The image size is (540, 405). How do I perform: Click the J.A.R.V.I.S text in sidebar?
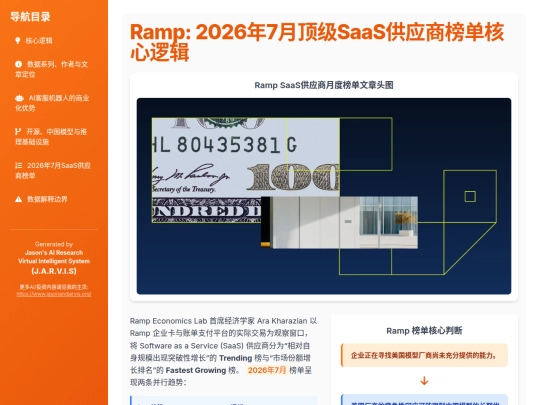54,271
